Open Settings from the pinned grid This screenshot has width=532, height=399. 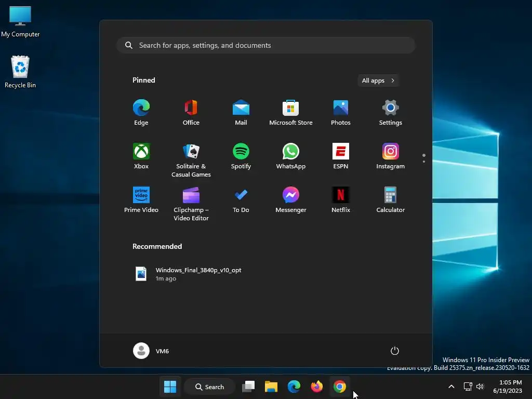click(391, 113)
